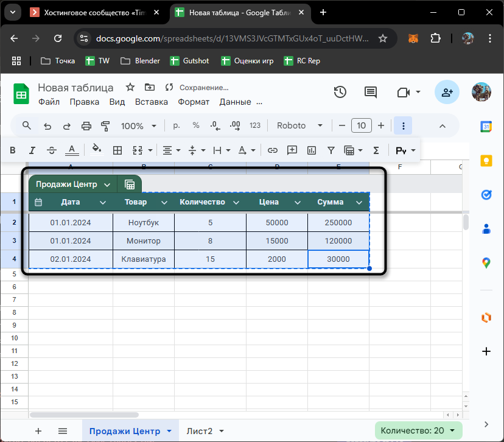Click the insert chart icon
The image size is (504, 442).
point(312,150)
